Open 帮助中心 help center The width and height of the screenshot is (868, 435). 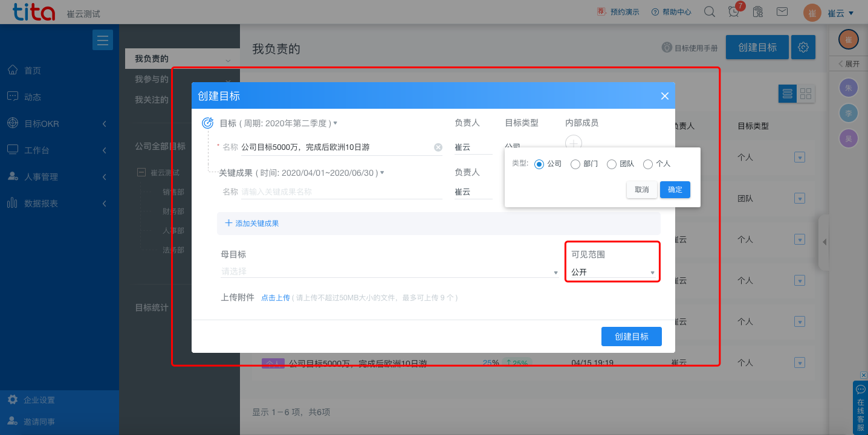click(x=672, y=11)
